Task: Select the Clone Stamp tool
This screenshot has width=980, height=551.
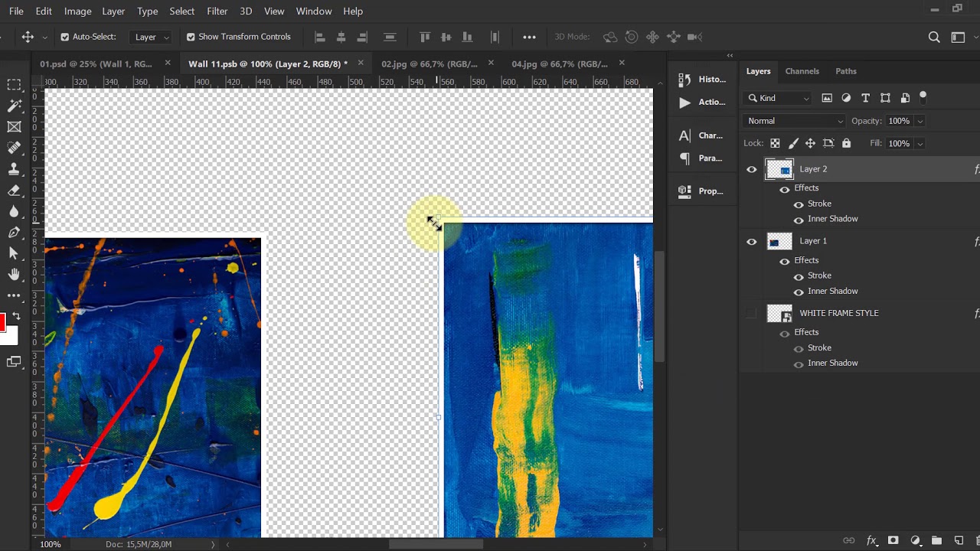Action: pyautogui.click(x=14, y=169)
